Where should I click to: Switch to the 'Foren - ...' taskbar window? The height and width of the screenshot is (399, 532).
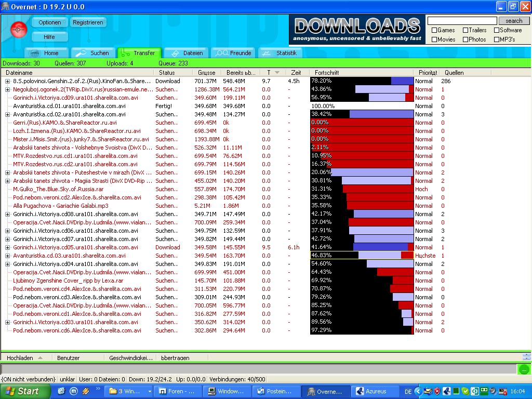(x=178, y=392)
